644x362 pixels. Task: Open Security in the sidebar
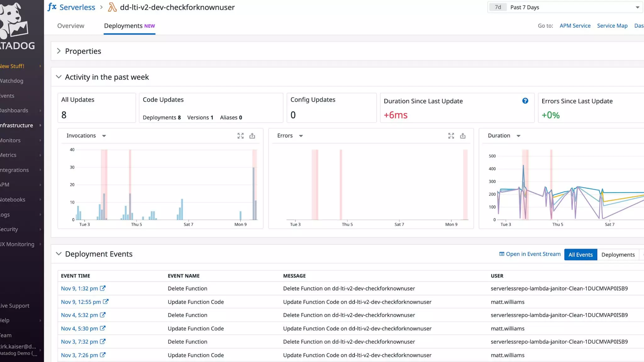(9, 229)
